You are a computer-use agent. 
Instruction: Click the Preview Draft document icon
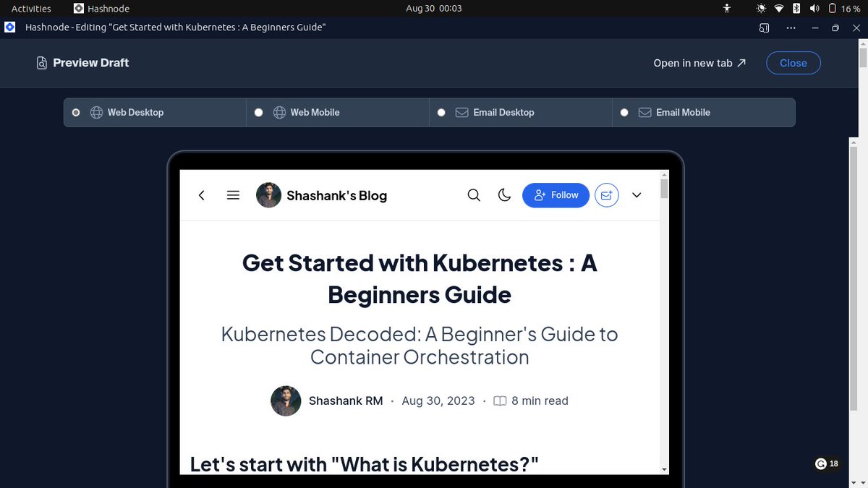42,63
